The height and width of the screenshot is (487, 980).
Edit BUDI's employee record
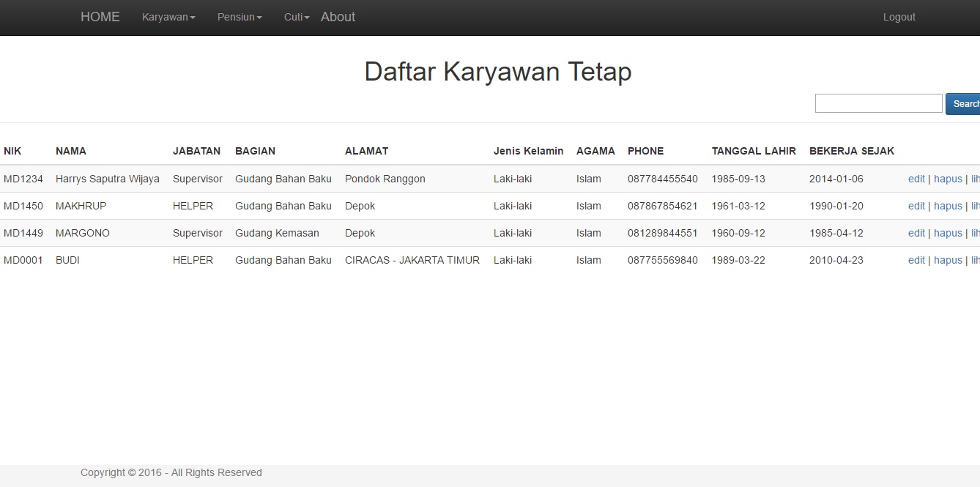click(916, 260)
